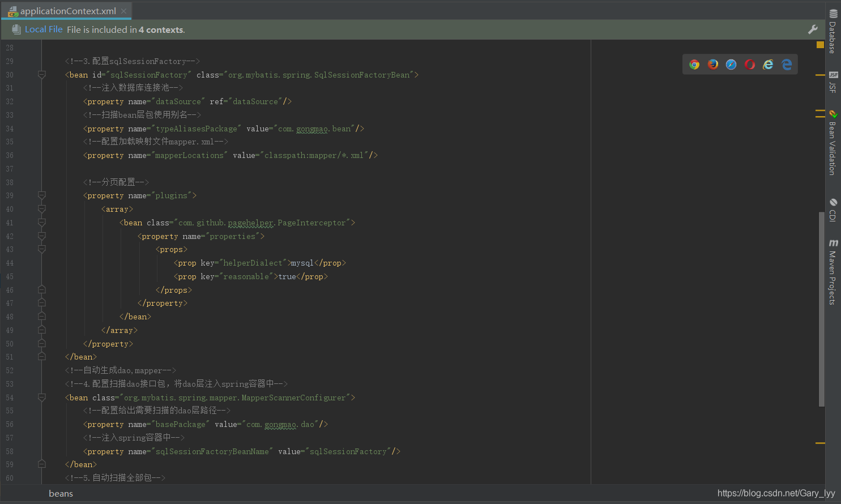The height and width of the screenshot is (504, 841).
Task: Click the '4 contexts' notification text
Action: [x=161, y=29]
